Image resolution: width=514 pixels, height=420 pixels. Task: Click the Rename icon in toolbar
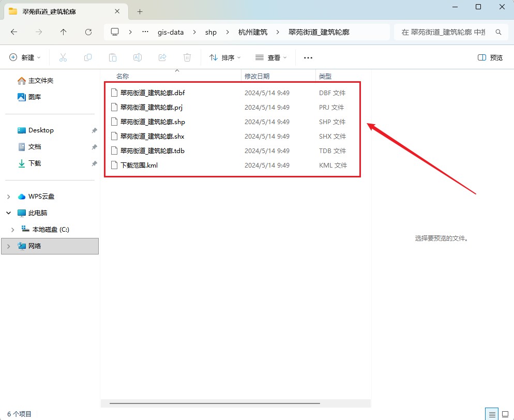point(138,57)
